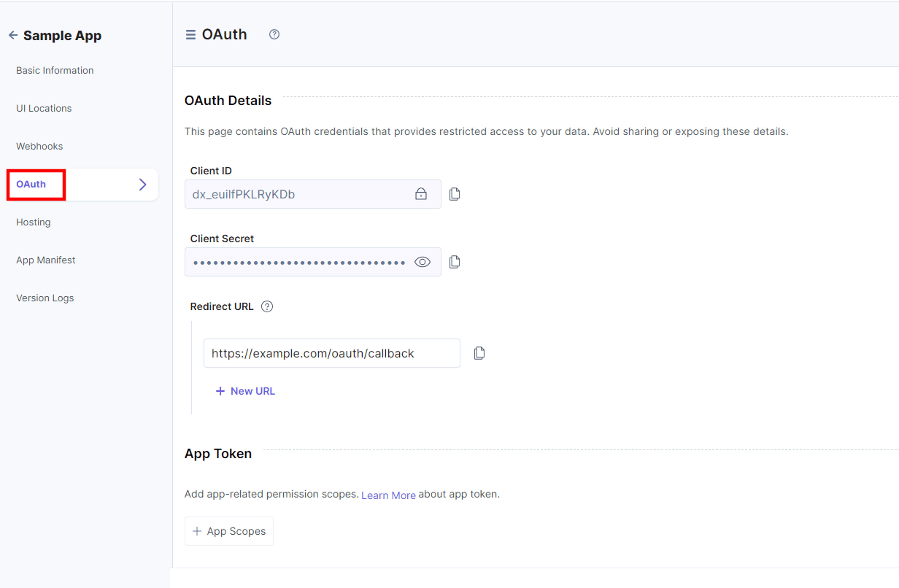Click the Client ID field
Viewport: 899px width, 588px height.
coord(313,194)
